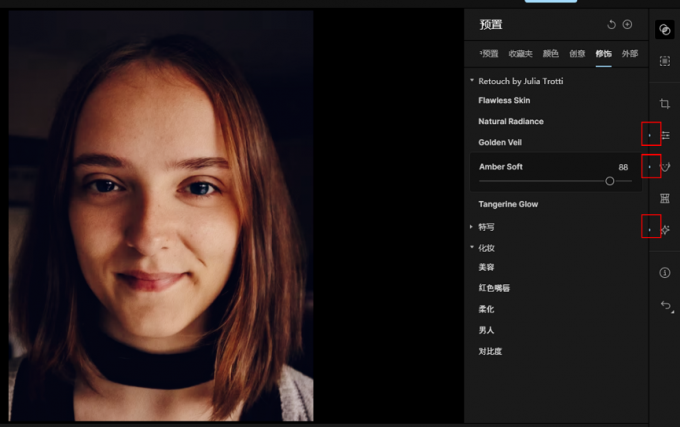Open the adjustment sliders panel icon
Viewport: 680px width, 427px height.
click(x=665, y=135)
